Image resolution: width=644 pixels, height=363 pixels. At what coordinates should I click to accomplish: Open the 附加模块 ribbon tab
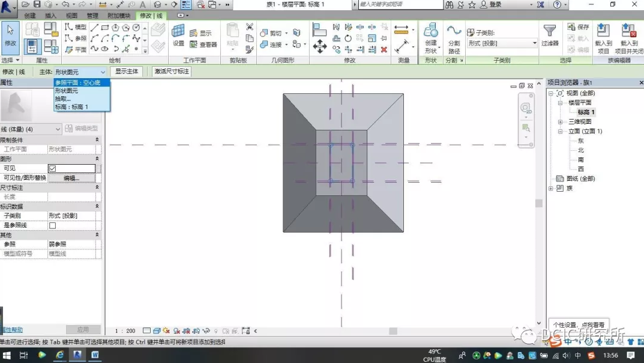(119, 16)
